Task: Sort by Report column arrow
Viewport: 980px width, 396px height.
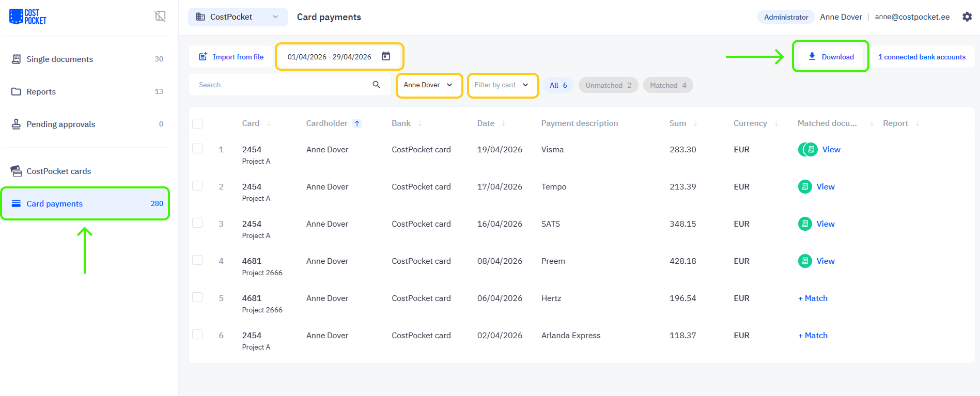Action: 917,123
